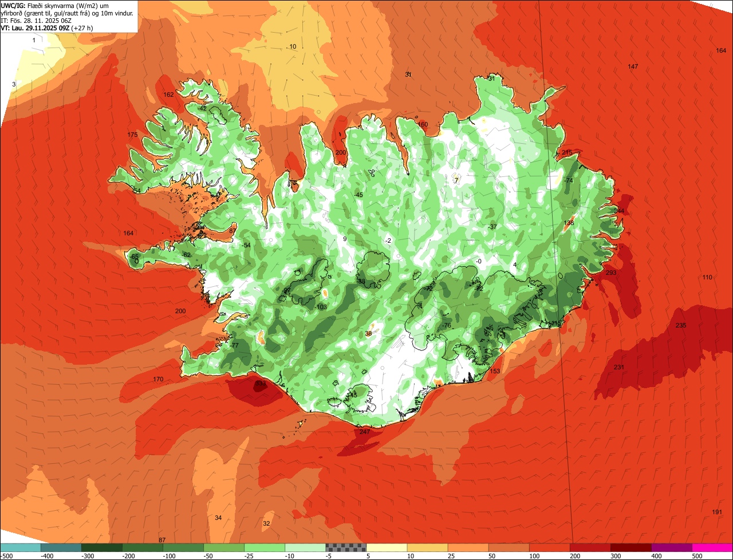Select the checkered -5 to 5 legend swatch
733x560 pixels.
(345, 547)
